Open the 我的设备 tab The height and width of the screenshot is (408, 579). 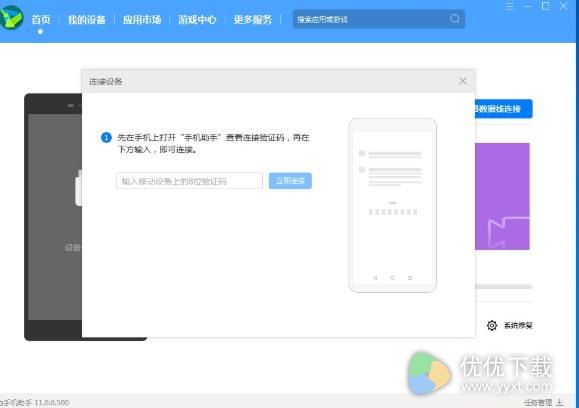87,19
